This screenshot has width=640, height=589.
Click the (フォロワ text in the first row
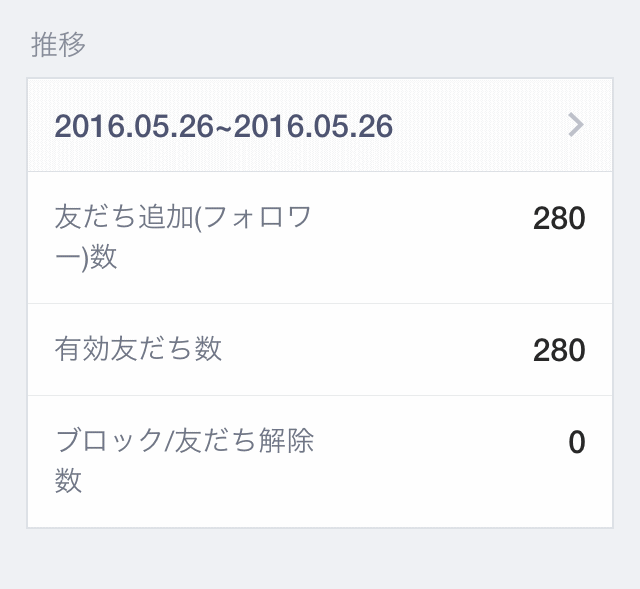click(253, 217)
